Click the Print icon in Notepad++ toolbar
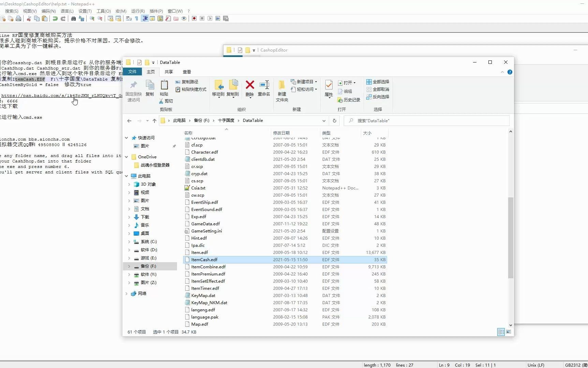The image size is (588, 368). [18, 18]
